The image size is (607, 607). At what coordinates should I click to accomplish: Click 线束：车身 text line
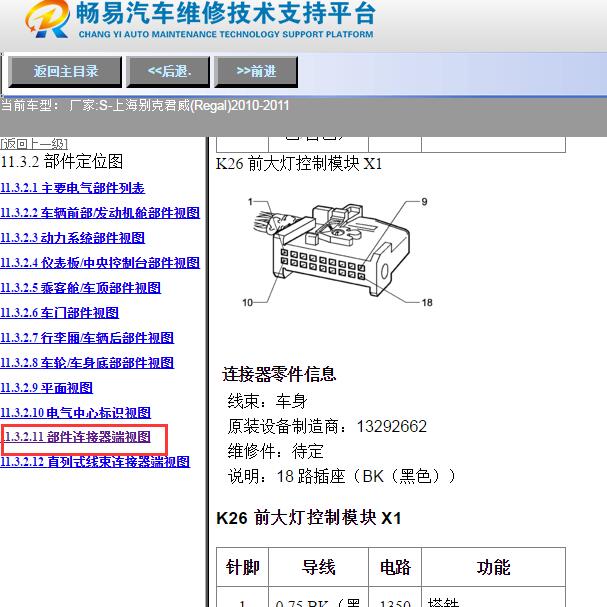(x=267, y=401)
